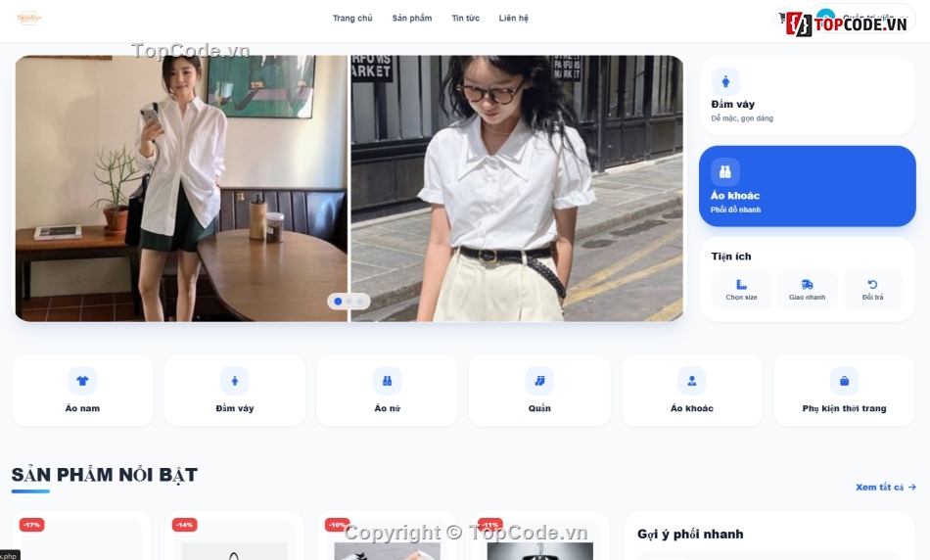The image size is (930, 560).
Task: Click the Dễ mặc, gọn dáng subtitle
Action: tap(742, 118)
